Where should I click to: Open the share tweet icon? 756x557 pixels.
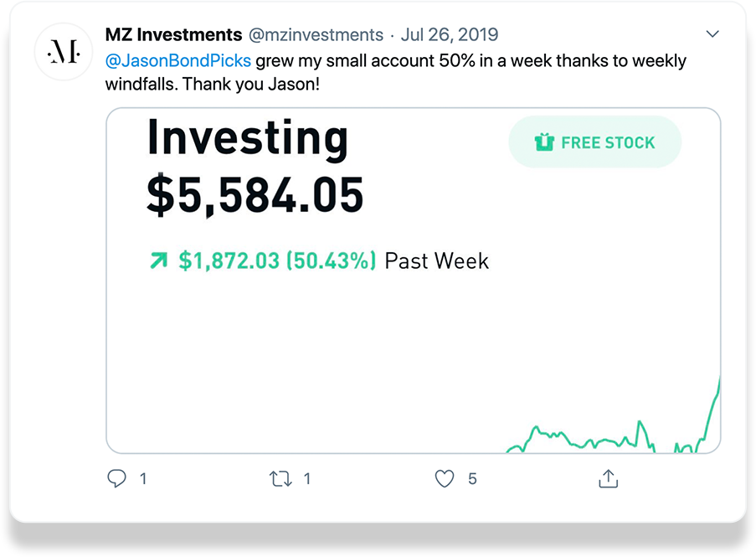[x=608, y=478]
